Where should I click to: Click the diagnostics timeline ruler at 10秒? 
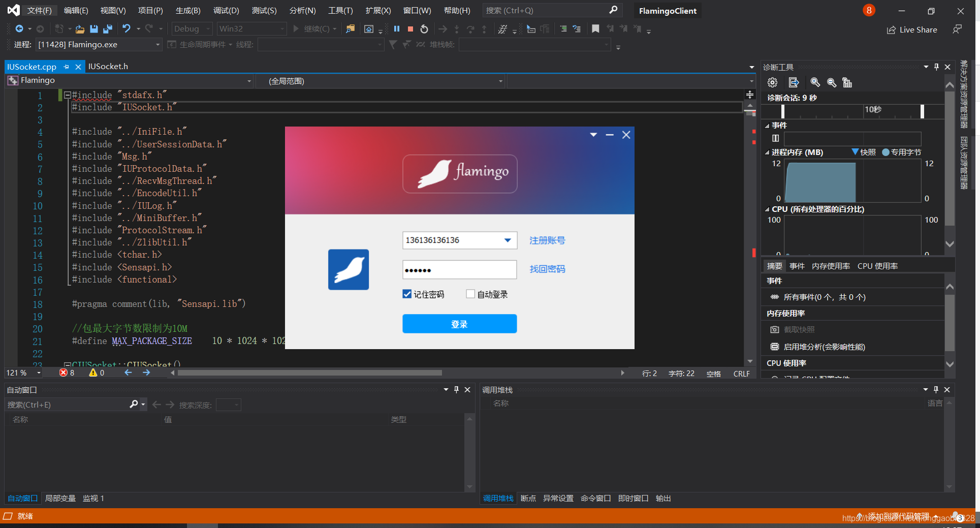point(873,110)
